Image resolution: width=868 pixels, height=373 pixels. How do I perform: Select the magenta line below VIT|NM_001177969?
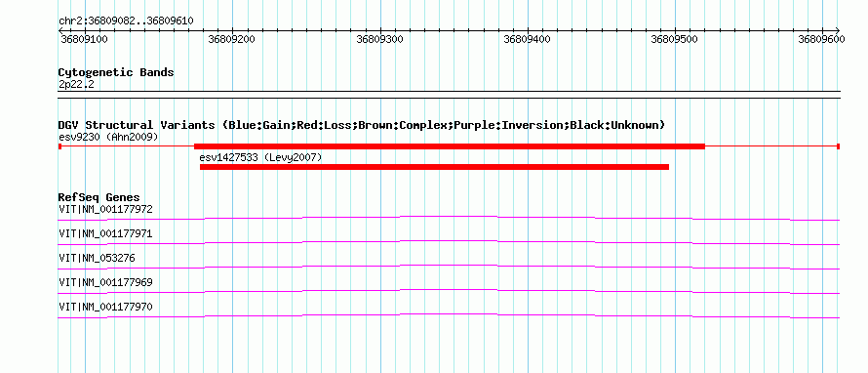[x=449, y=292]
